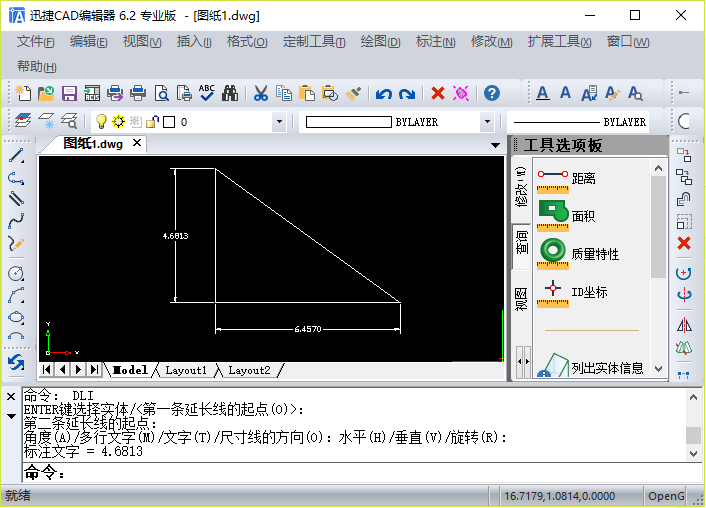Click the 面积 area measurement tool
This screenshot has height=508, width=706.
pos(567,217)
